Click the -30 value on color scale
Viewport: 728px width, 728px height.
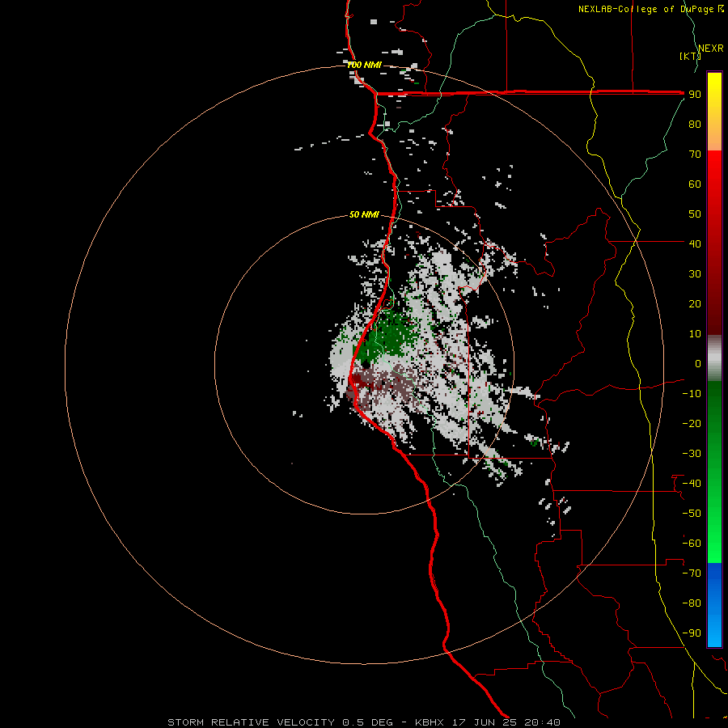[692, 454]
